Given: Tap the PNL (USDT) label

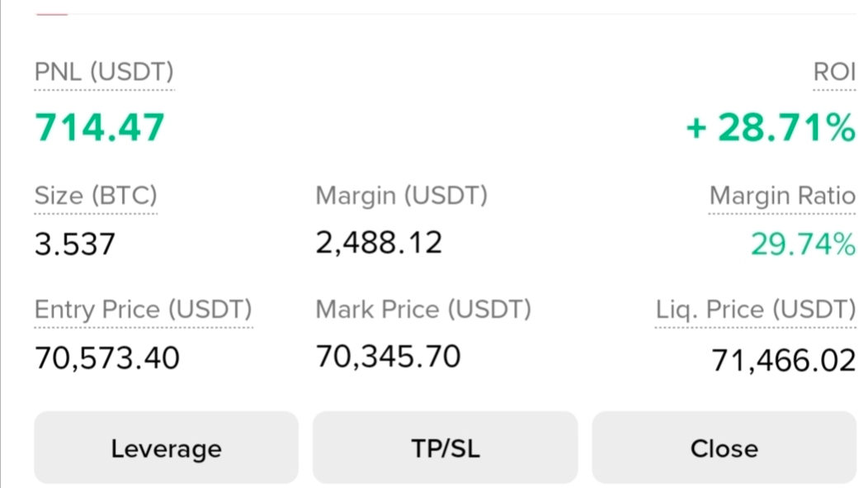Looking at the screenshot, I should 104,72.
